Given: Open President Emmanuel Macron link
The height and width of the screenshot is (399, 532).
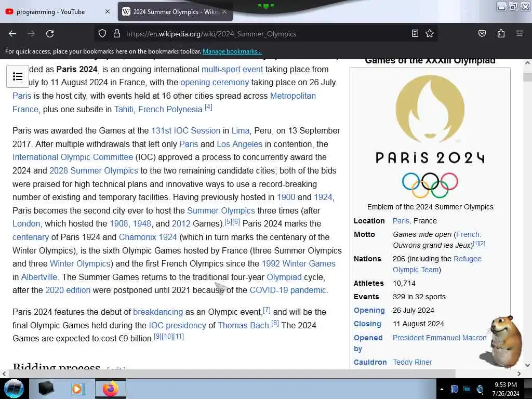Looking at the screenshot, I should [x=440, y=338].
